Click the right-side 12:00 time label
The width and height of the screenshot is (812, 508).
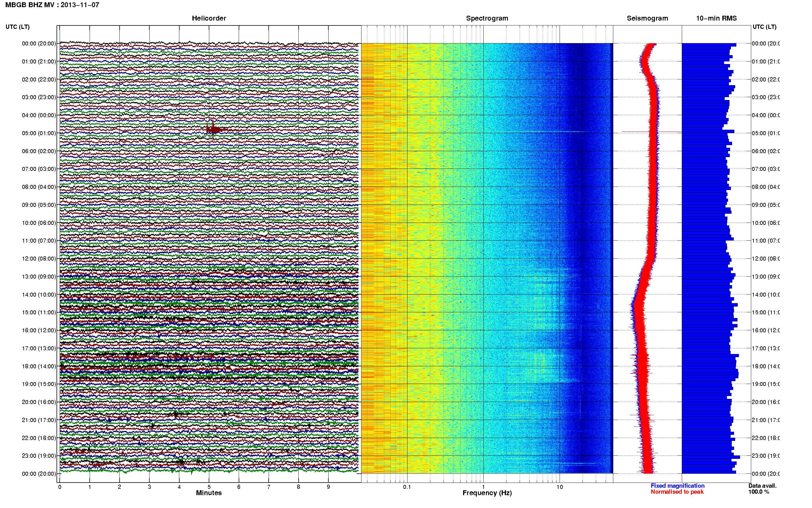point(766,259)
